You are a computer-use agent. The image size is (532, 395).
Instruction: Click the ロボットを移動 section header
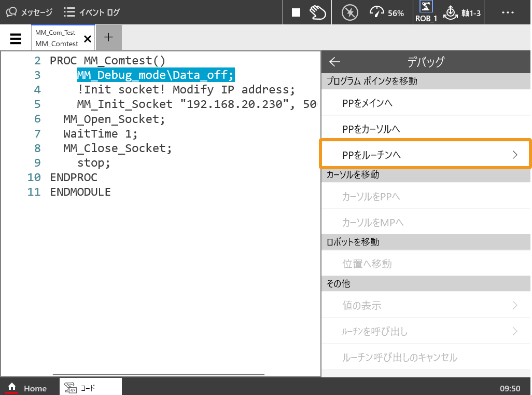pyautogui.click(x=426, y=242)
